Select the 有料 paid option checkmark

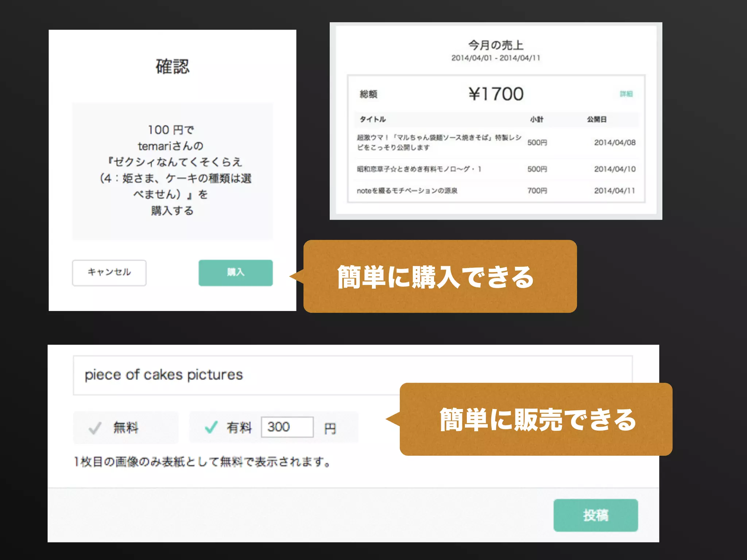coord(211,427)
